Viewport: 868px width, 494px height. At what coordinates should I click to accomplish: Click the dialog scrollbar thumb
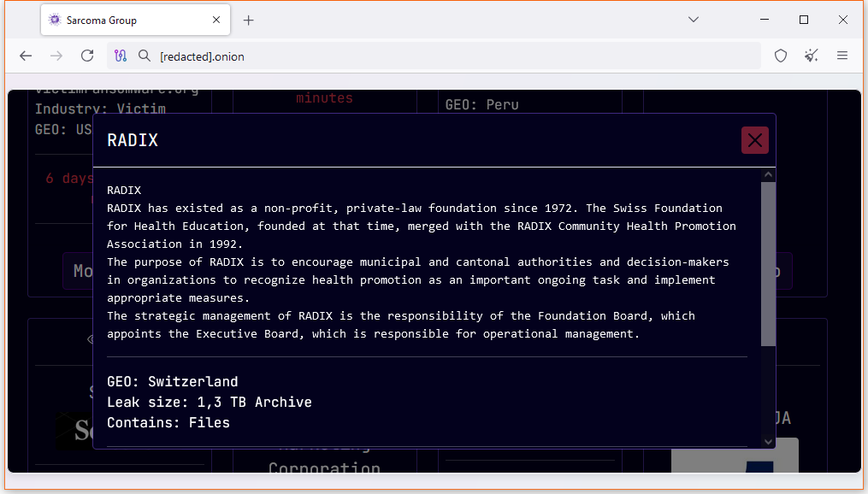768,264
